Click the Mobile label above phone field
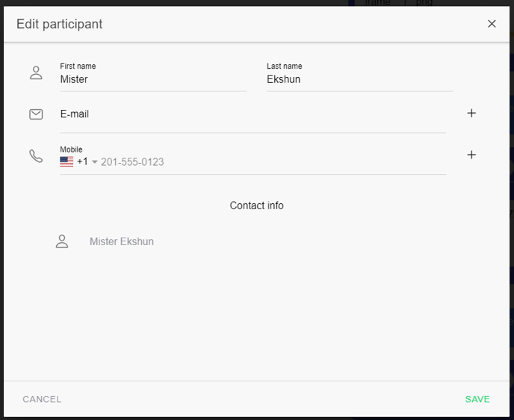This screenshot has width=514, height=420. (71, 149)
